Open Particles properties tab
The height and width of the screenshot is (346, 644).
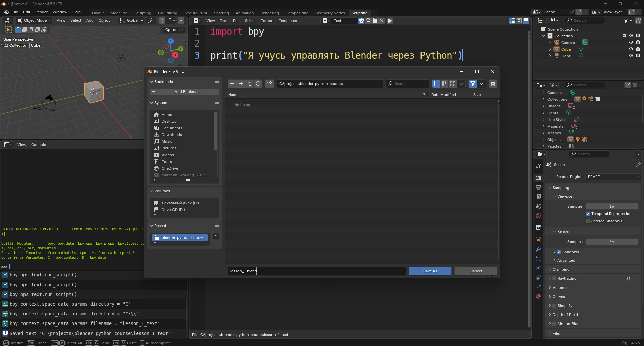point(538,259)
